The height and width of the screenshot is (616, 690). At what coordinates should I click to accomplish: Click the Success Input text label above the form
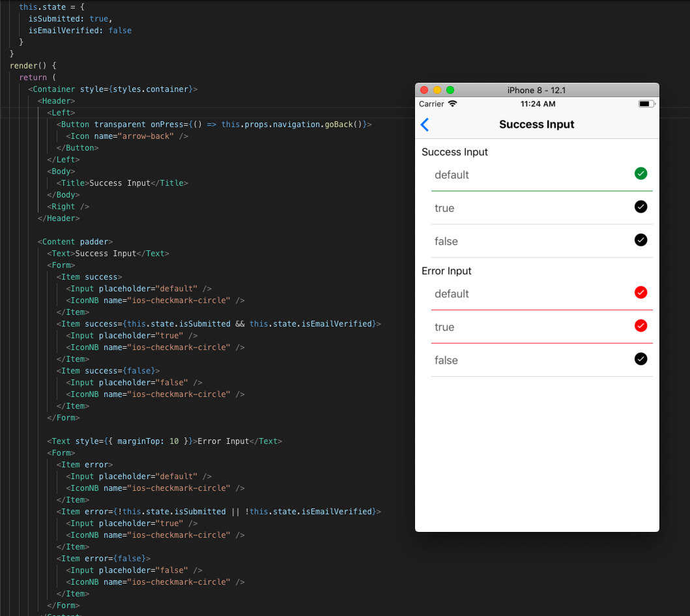[454, 152]
